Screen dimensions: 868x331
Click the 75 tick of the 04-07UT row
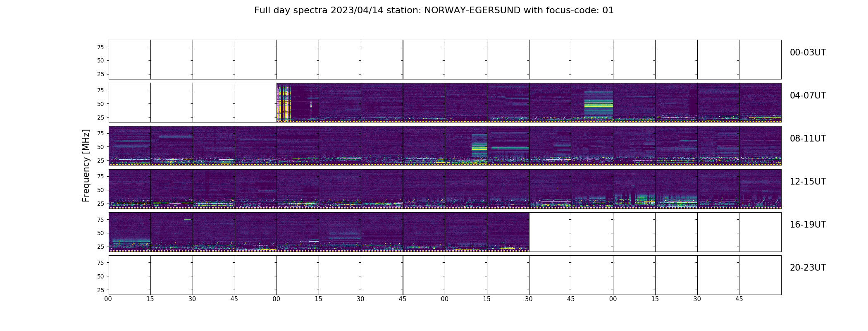[100, 90]
